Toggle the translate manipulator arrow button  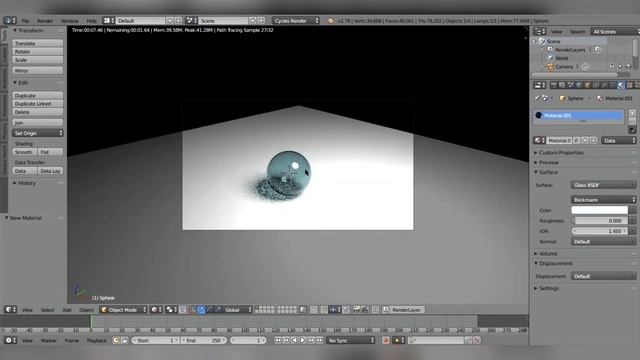[201, 310]
